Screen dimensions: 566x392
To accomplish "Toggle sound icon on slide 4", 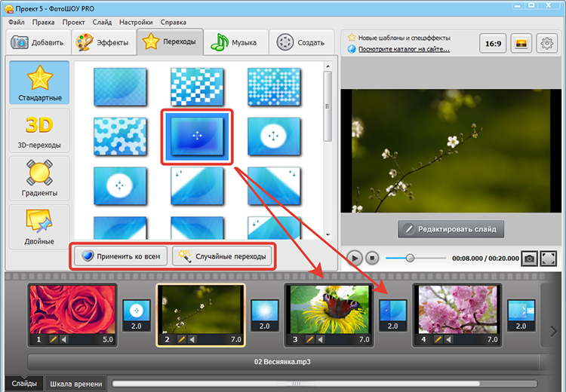I will point(449,339).
